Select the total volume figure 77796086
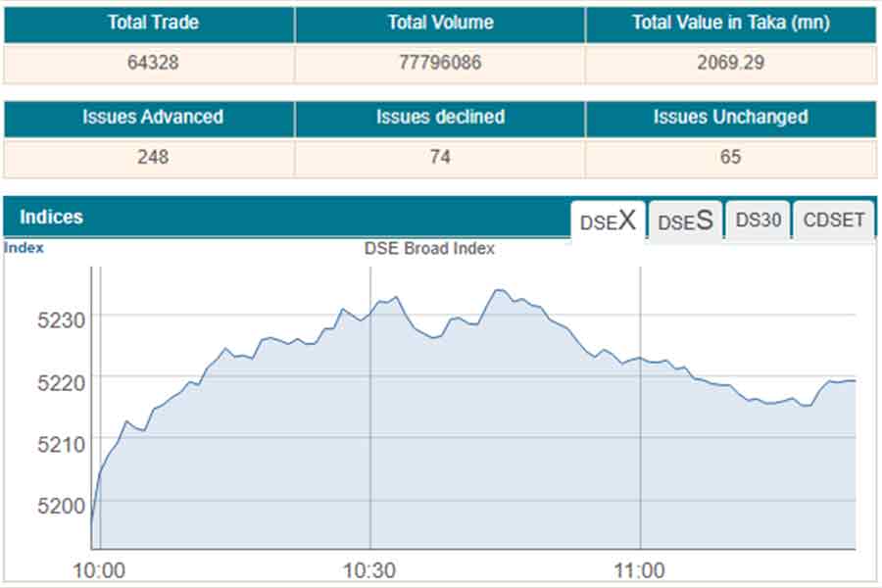Screen dimensions: 882x588 click(x=440, y=64)
